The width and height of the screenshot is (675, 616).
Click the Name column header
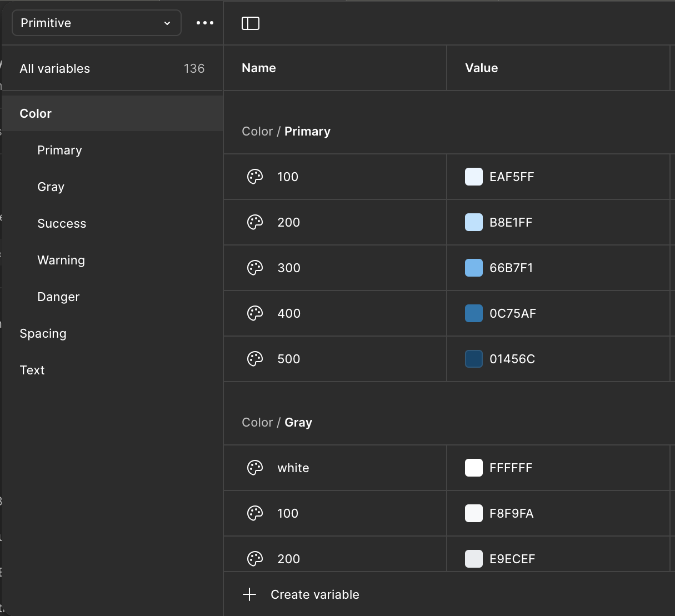click(259, 68)
